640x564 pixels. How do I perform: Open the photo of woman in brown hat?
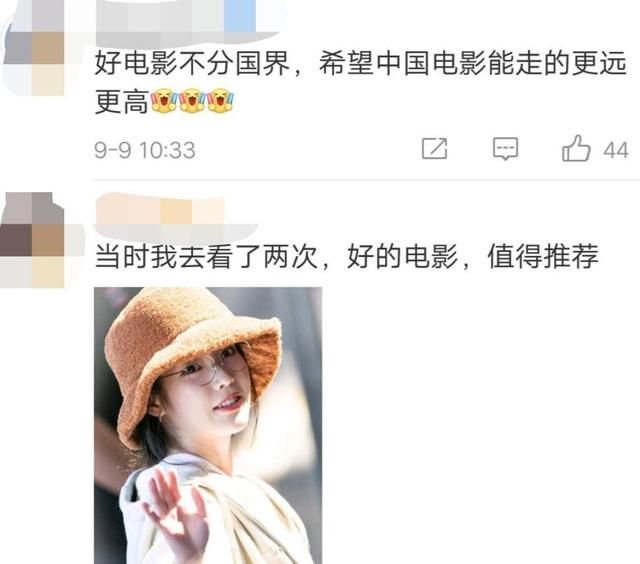(208, 425)
